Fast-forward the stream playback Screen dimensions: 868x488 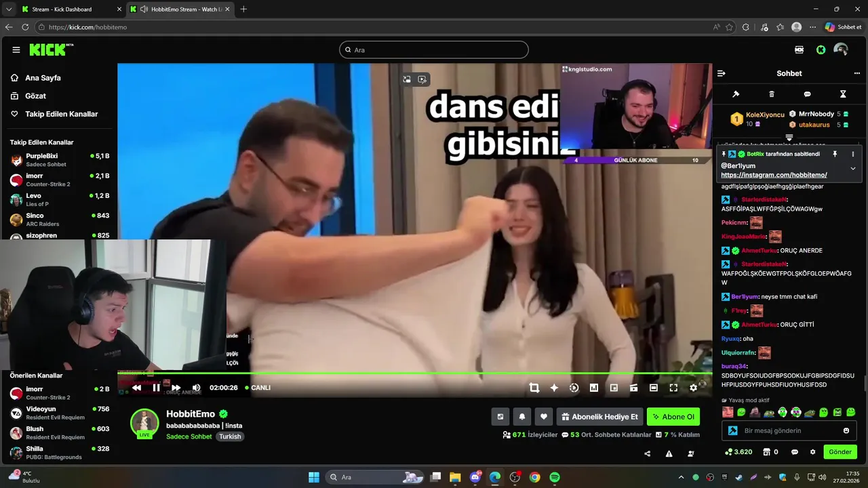tap(176, 388)
